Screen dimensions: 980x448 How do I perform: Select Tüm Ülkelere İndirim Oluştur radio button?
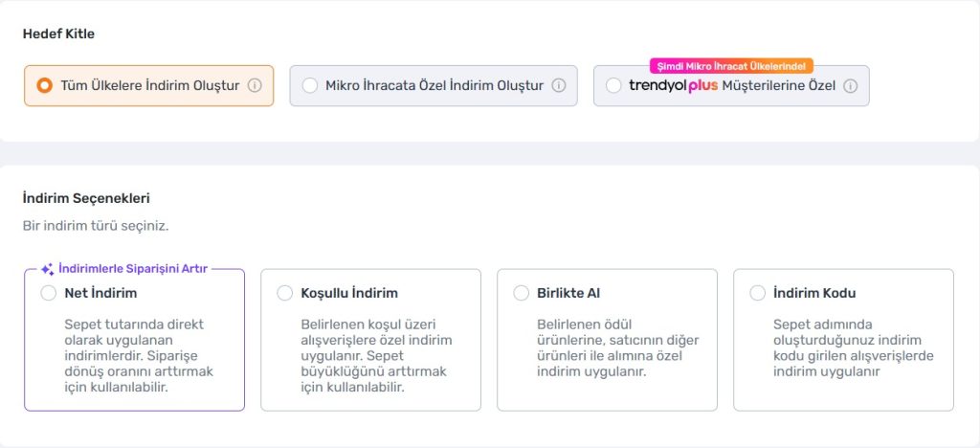[44, 85]
